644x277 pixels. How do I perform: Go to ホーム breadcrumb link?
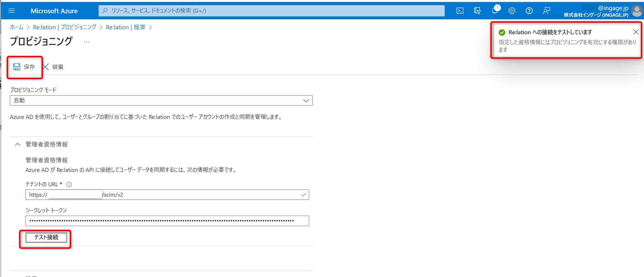coord(16,27)
